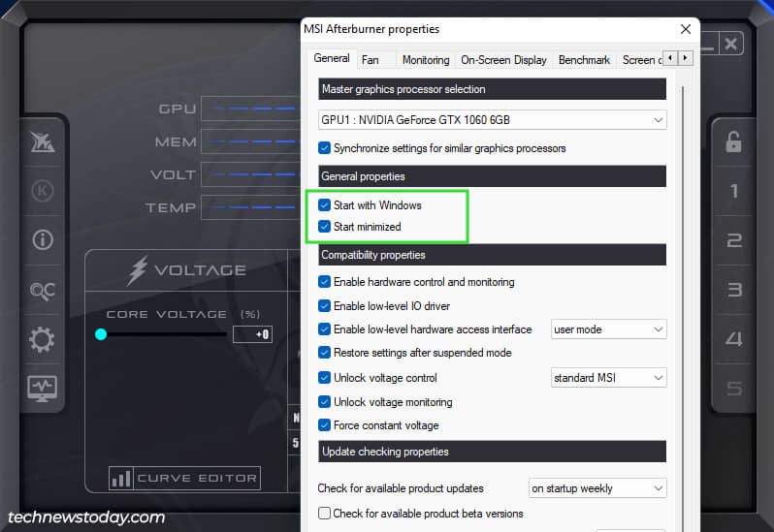Show system information via info icon
This screenshot has width=774, height=532.
pyautogui.click(x=43, y=240)
